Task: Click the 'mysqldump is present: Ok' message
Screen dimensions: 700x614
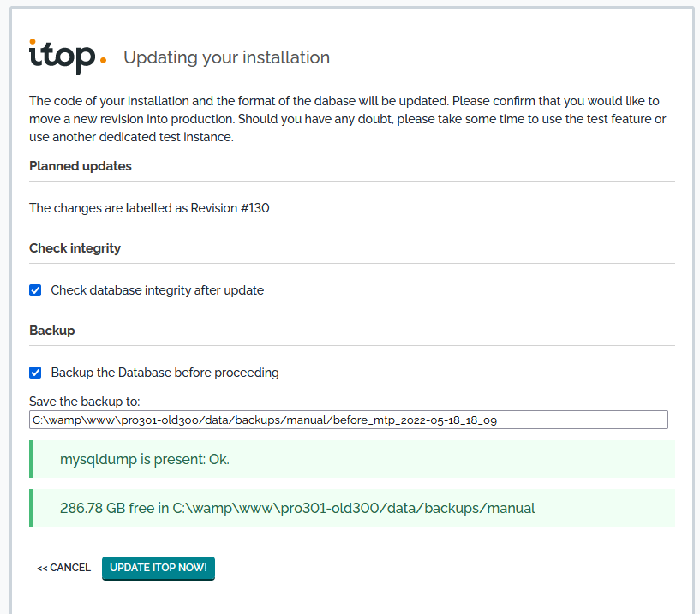Action: click(x=145, y=460)
